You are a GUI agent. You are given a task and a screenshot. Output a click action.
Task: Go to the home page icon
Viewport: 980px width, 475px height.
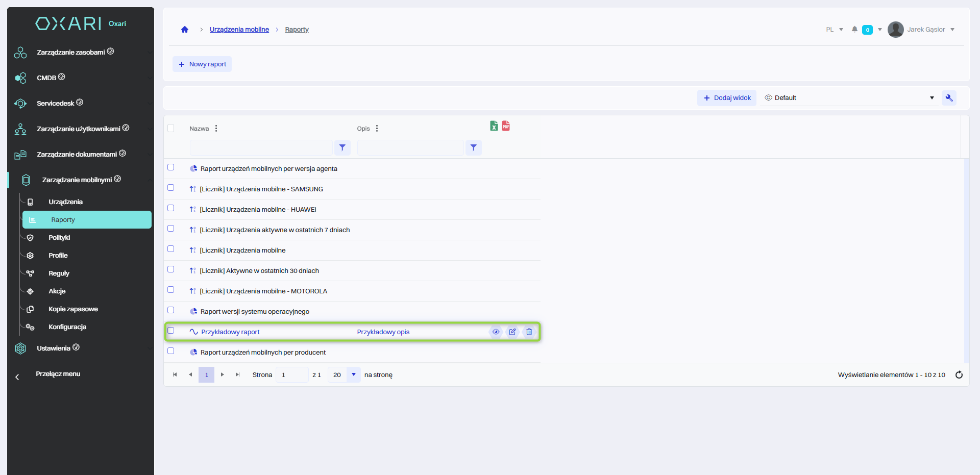185,30
